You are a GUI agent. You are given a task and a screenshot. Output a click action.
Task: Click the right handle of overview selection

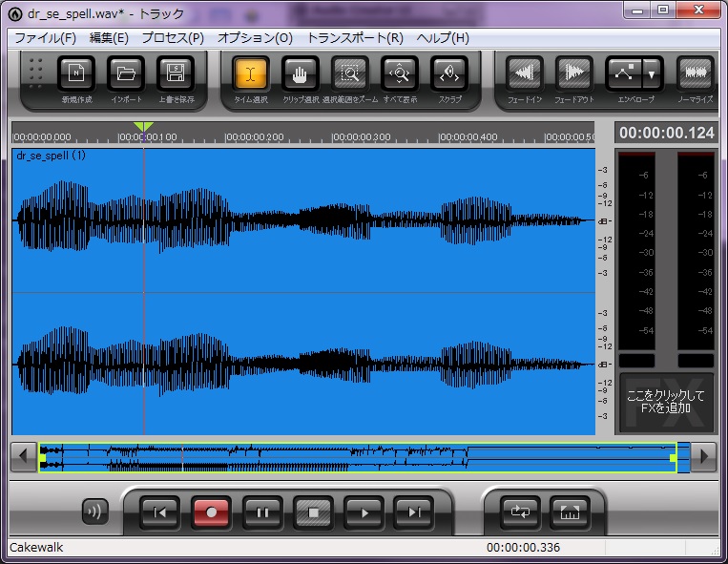point(674,458)
